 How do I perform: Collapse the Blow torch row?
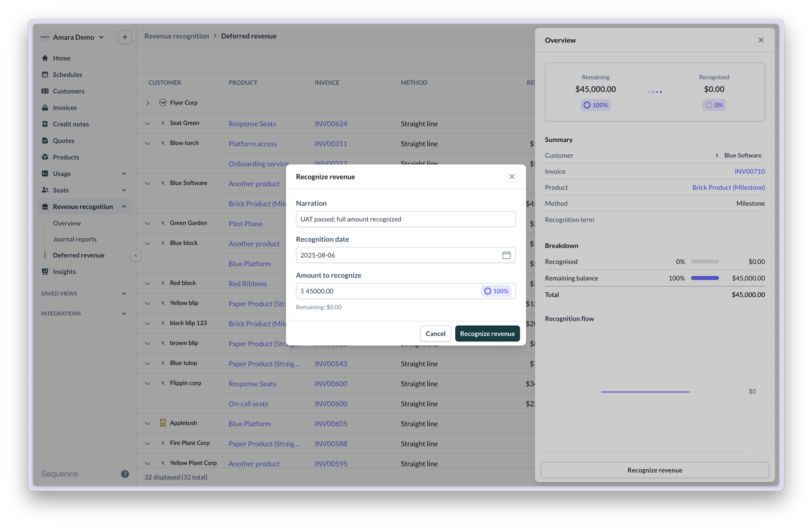click(x=147, y=143)
